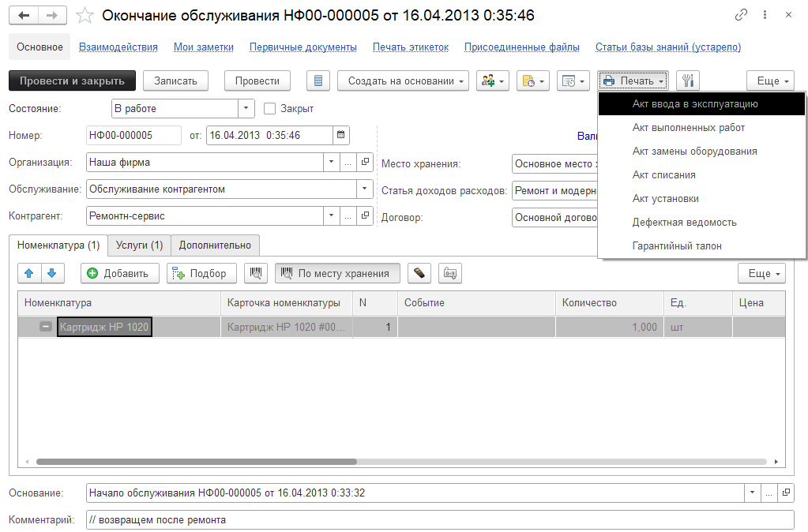Click the horizontal scrollbar of the table
Viewport: 808px width, 532px height.
(x=197, y=462)
